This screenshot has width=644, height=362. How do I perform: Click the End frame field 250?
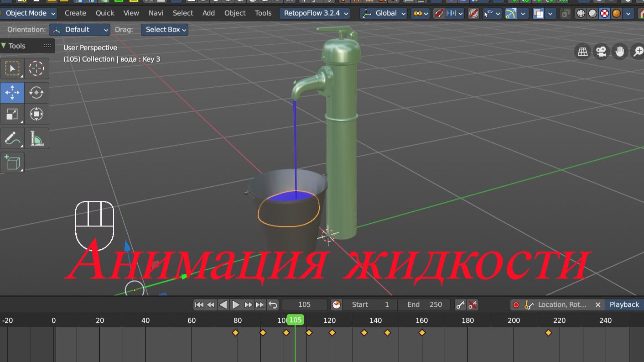point(424,304)
